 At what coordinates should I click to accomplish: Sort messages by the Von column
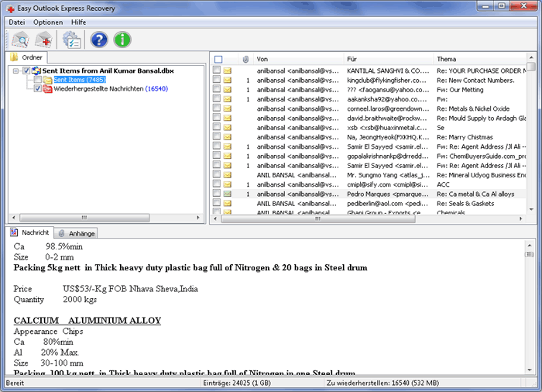click(x=299, y=59)
